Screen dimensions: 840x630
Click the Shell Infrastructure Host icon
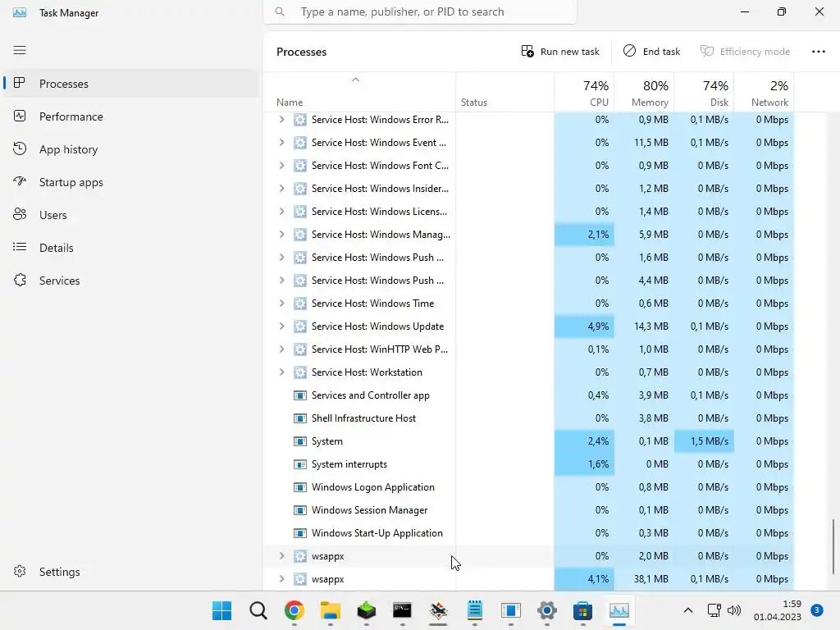pyautogui.click(x=300, y=418)
